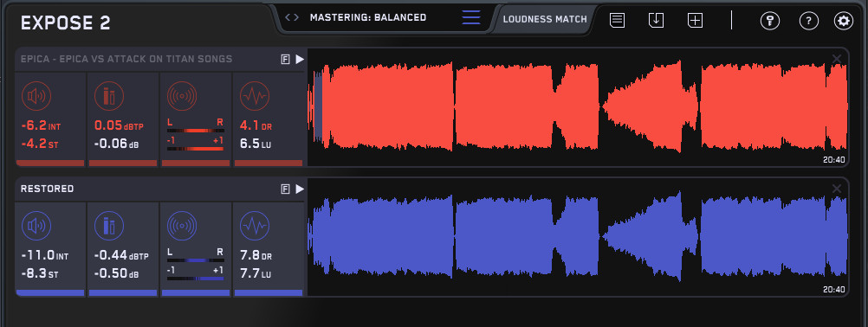Open the report list icon in the top toolbar
The image size is (868, 327).
[x=618, y=21]
